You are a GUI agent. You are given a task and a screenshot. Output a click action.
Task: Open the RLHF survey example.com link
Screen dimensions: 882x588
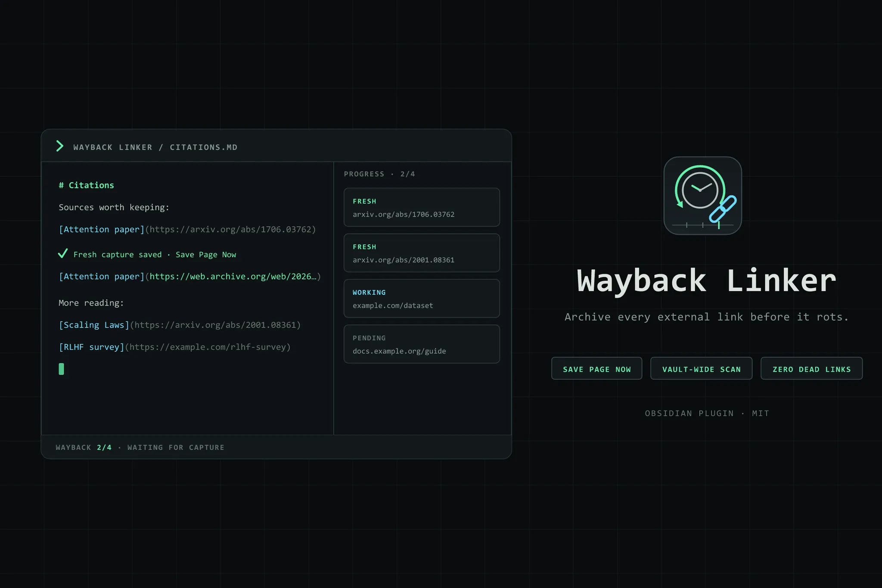coord(175,347)
